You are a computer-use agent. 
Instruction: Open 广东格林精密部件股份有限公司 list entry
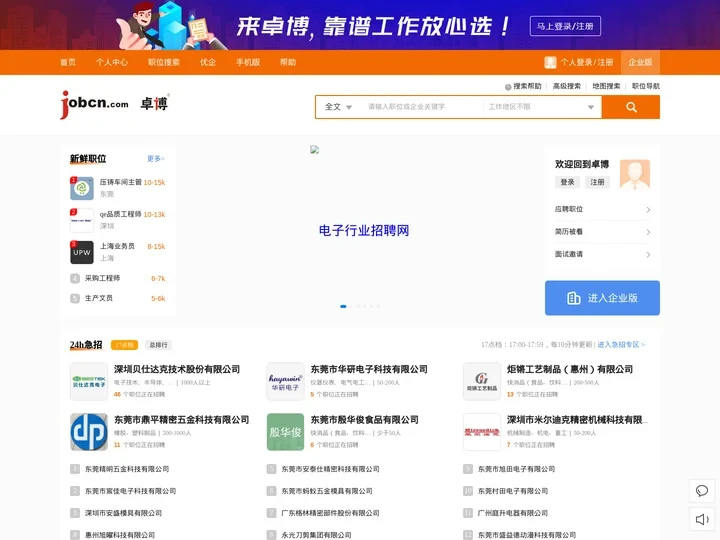(x=331, y=513)
